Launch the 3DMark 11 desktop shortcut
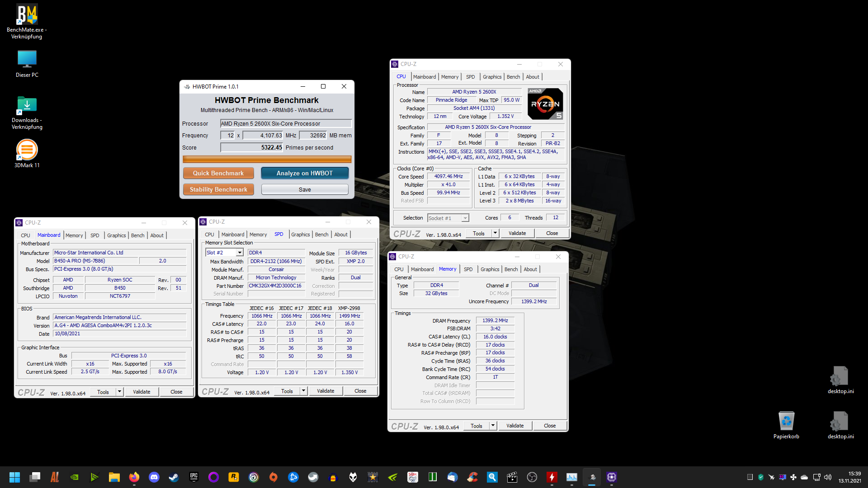The width and height of the screenshot is (868, 488). pos(27,154)
